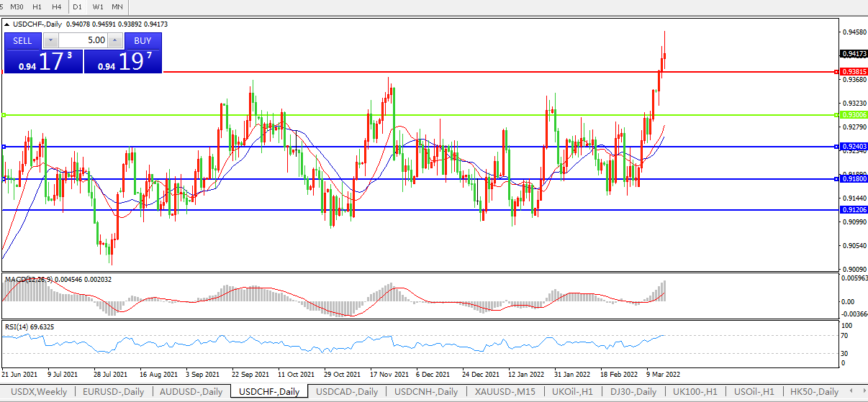Screen dimensions: 868x402
Task: Select the red horizontal line at 0.93815
Action: 432,72
